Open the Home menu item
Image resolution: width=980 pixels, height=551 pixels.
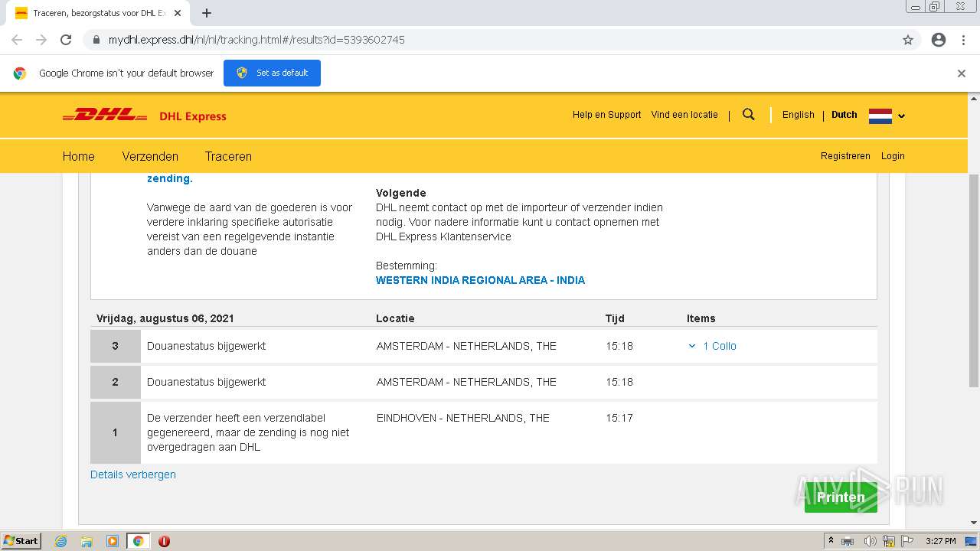pos(79,156)
